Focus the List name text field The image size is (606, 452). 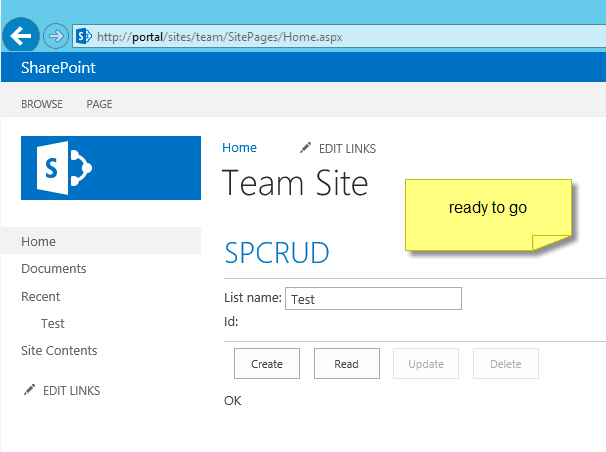click(373, 299)
